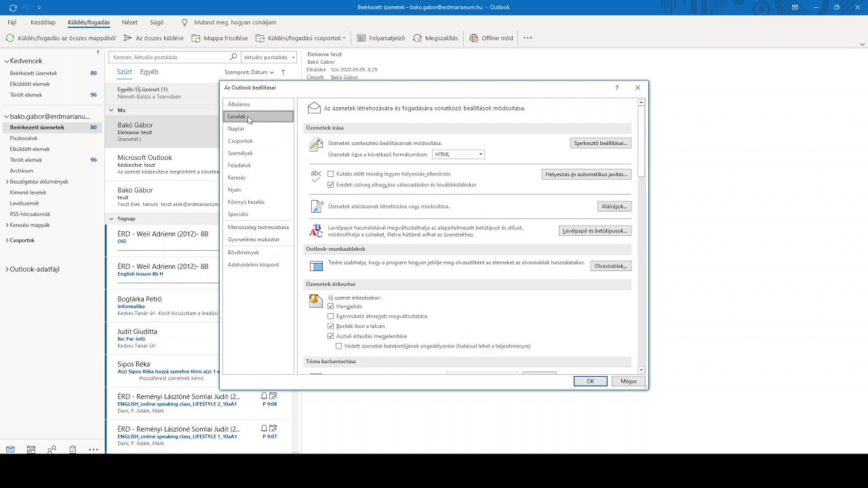Screen dimensions: 868x488
Task: Select Általános category in options
Action: point(258,104)
